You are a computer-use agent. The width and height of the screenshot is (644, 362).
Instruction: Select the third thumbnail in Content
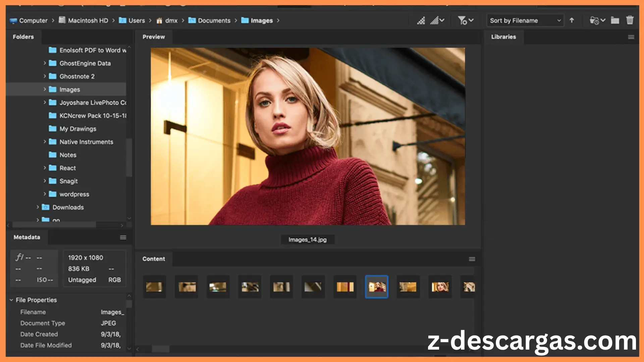pos(218,287)
